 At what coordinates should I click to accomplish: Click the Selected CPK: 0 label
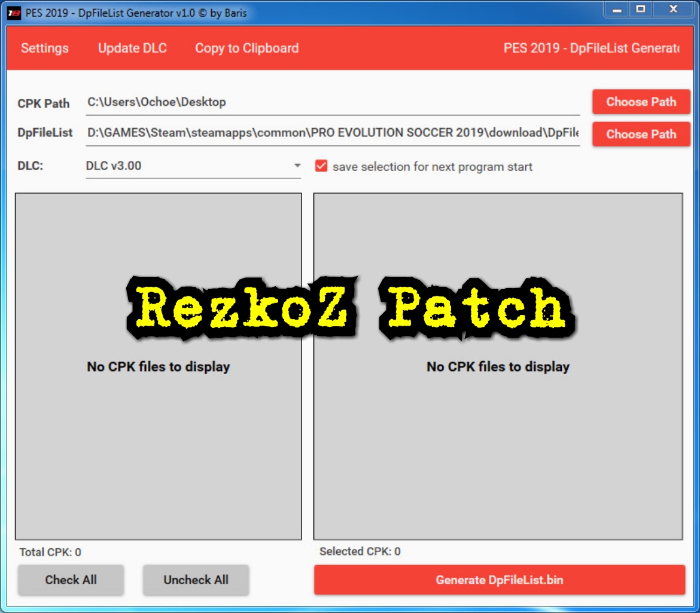point(360,551)
